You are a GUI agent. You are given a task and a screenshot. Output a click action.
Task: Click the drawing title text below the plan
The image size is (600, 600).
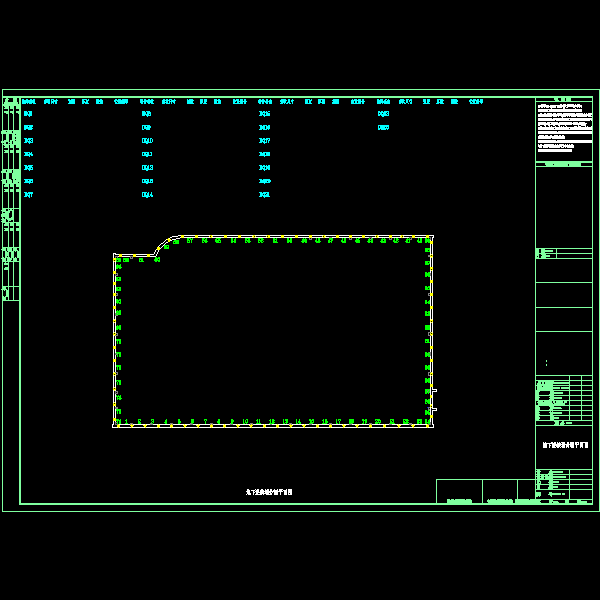[x=269, y=492]
